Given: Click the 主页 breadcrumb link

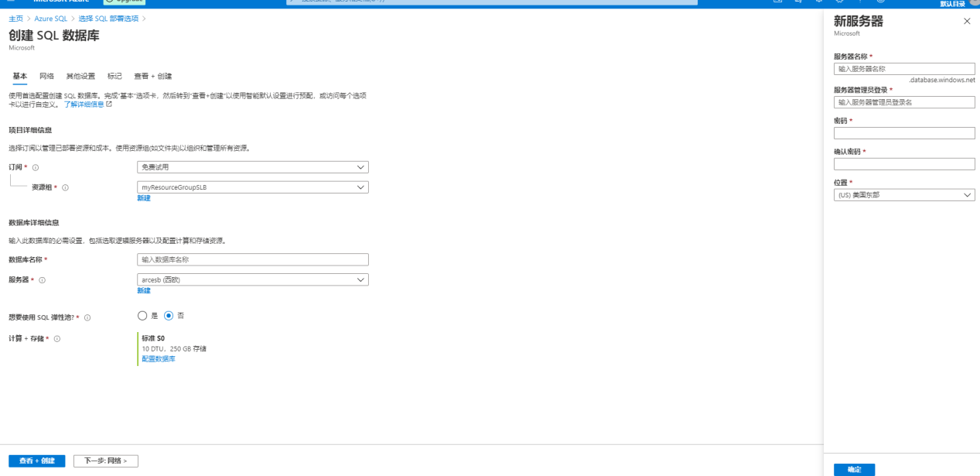Looking at the screenshot, I should 15,18.
